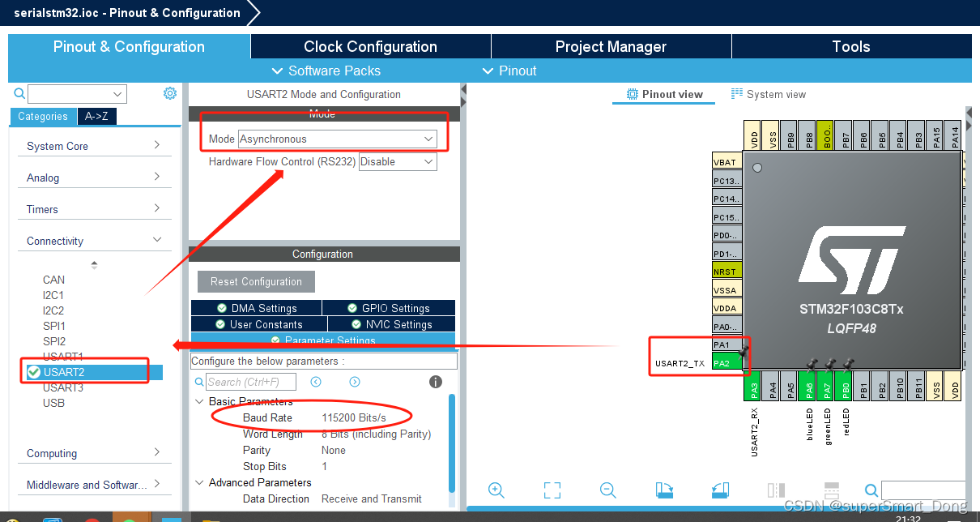Open the GPIO Settings tab
The width and height of the screenshot is (980, 522).
point(389,308)
